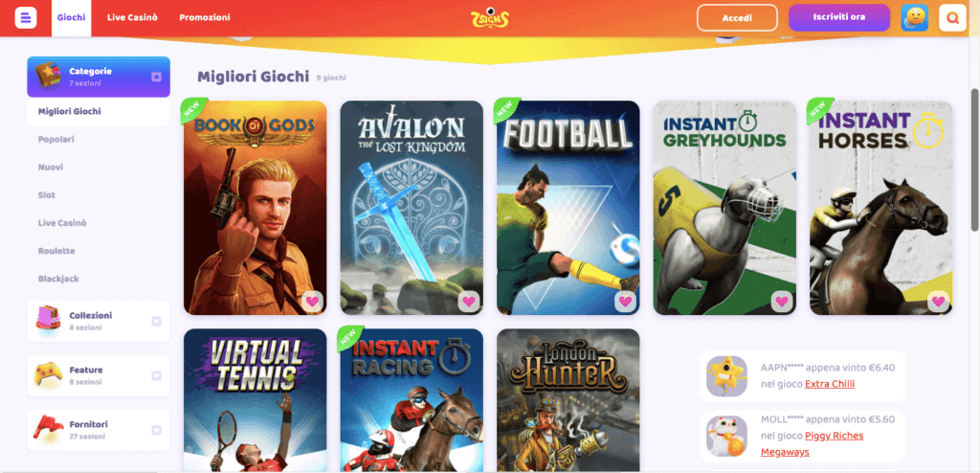
Task: Click the Accedi button
Action: [x=737, y=17]
